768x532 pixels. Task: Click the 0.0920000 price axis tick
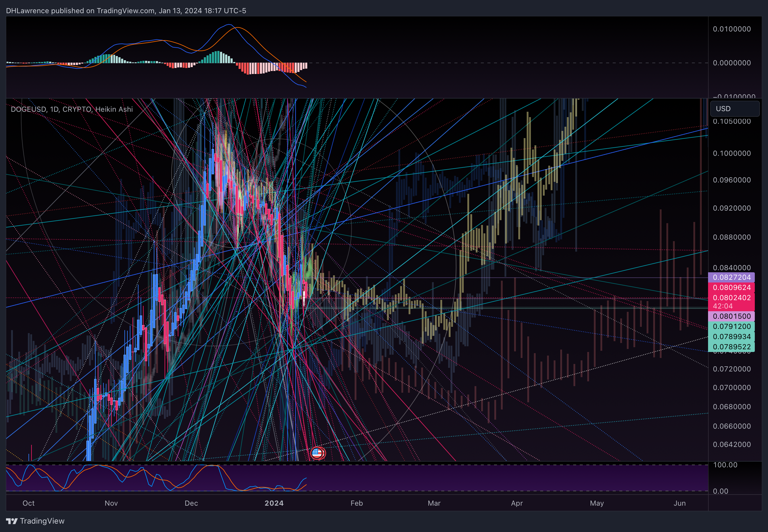point(732,208)
